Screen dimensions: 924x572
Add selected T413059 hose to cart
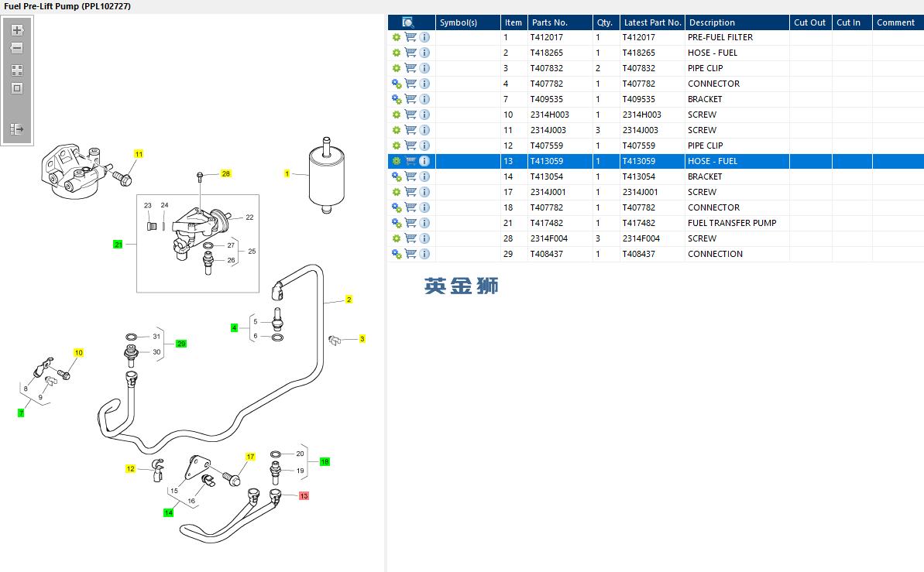(410, 161)
